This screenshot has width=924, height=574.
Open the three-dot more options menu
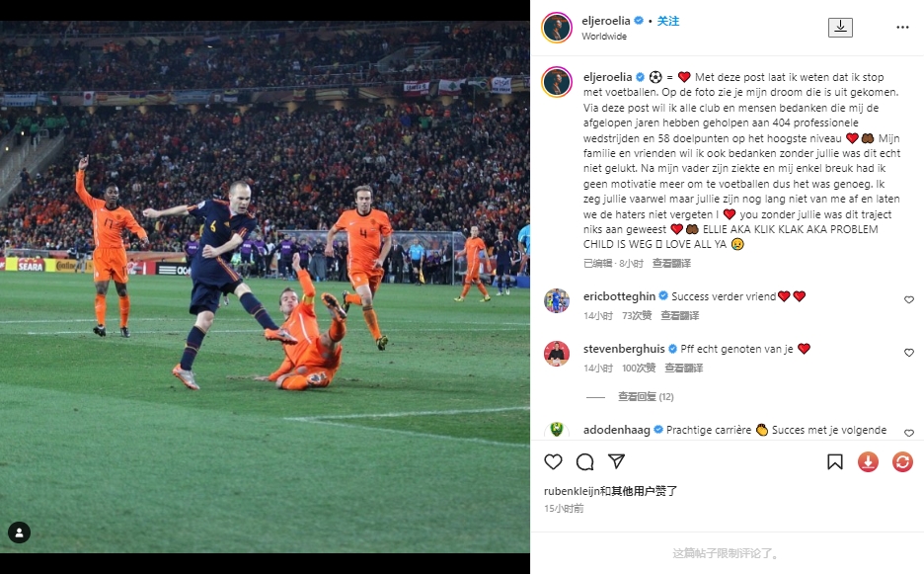(902, 27)
